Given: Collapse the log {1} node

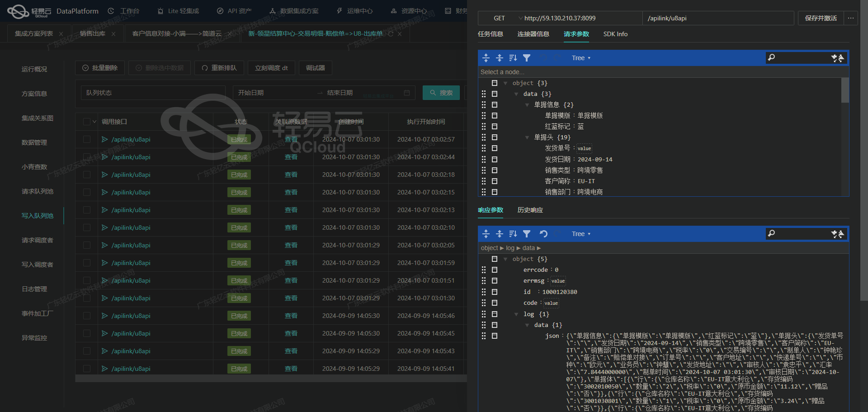Looking at the screenshot, I should tap(516, 314).
